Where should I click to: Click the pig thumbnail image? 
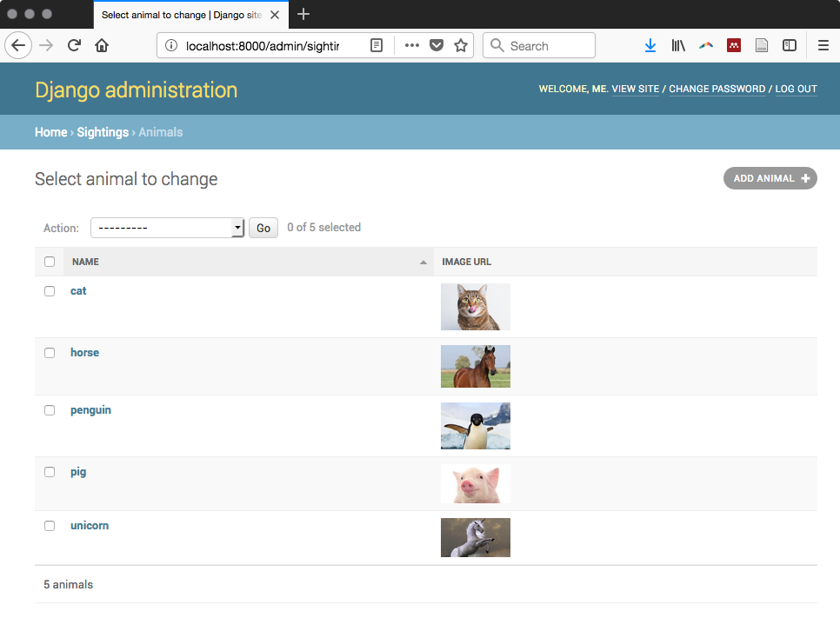[x=475, y=483]
